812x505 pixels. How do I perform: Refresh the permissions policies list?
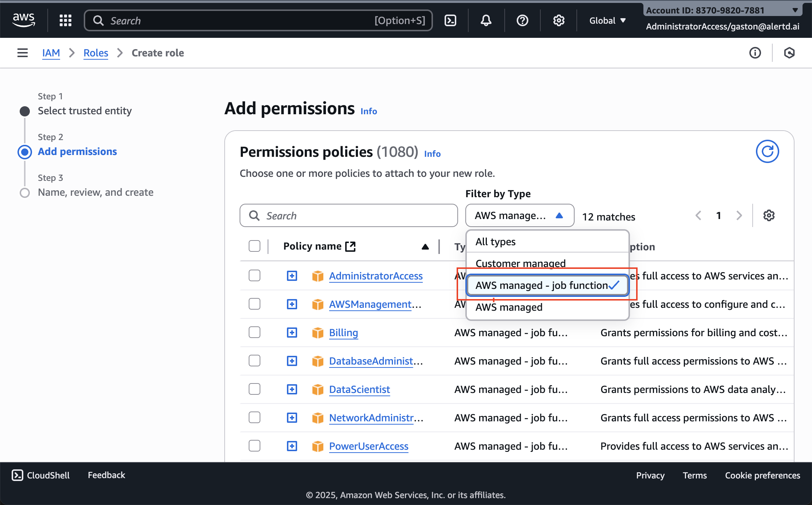tap(768, 151)
